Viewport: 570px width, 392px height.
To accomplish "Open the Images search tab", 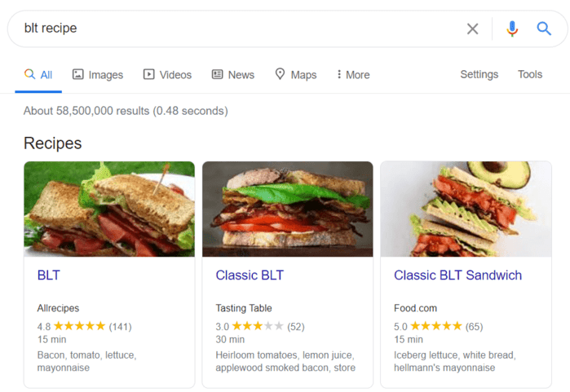I will [97, 75].
